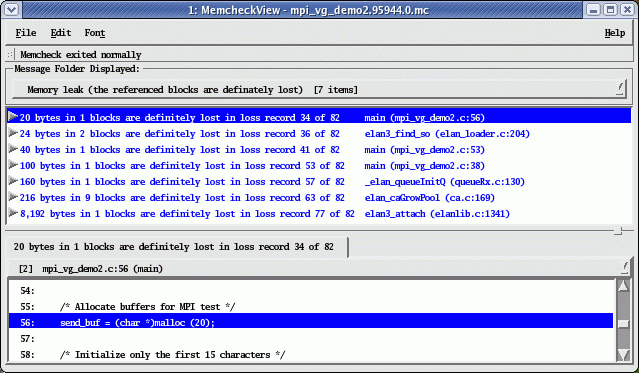Screen dimensions: 639x373
Task: Click location elan3_attach (elanlib.c:1341)
Action: point(437,214)
